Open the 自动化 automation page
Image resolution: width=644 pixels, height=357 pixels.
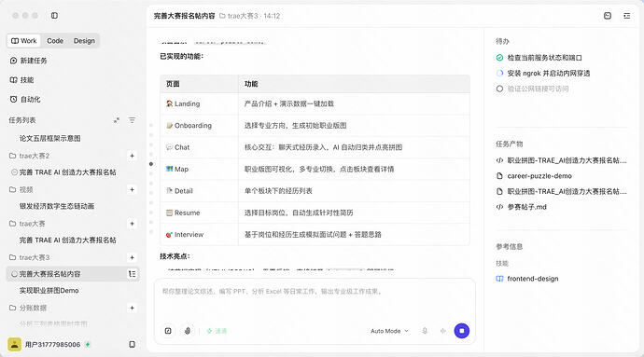[x=25, y=100]
